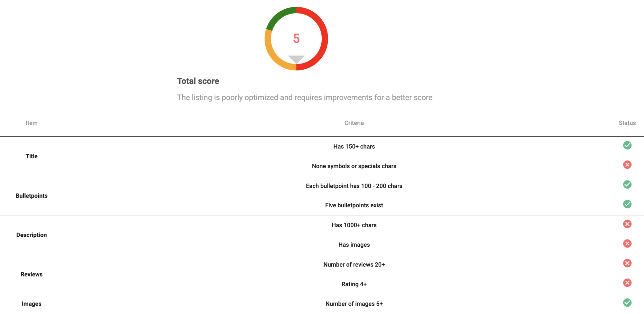Image resolution: width=644 pixels, height=314 pixels.
Task: Select the Description row label
Action: (x=32, y=235)
